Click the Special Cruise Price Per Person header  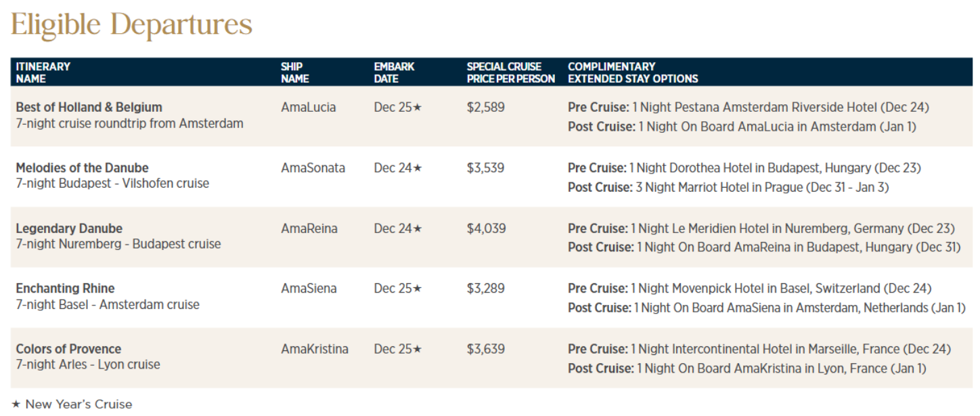click(510, 72)
